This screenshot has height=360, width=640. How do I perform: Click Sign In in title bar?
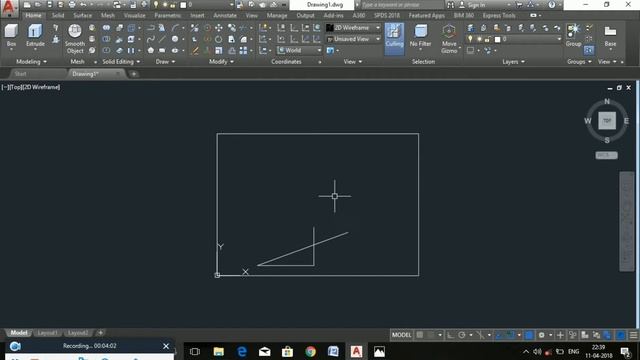[476, 5]
